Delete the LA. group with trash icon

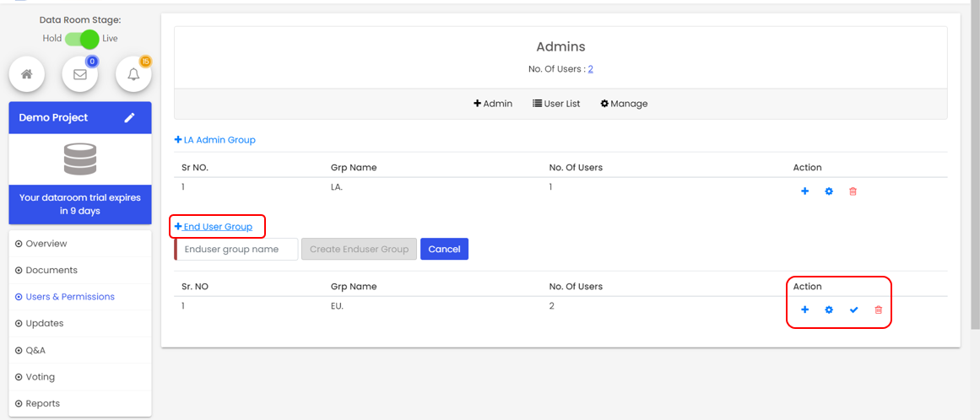tap(853, 191)
